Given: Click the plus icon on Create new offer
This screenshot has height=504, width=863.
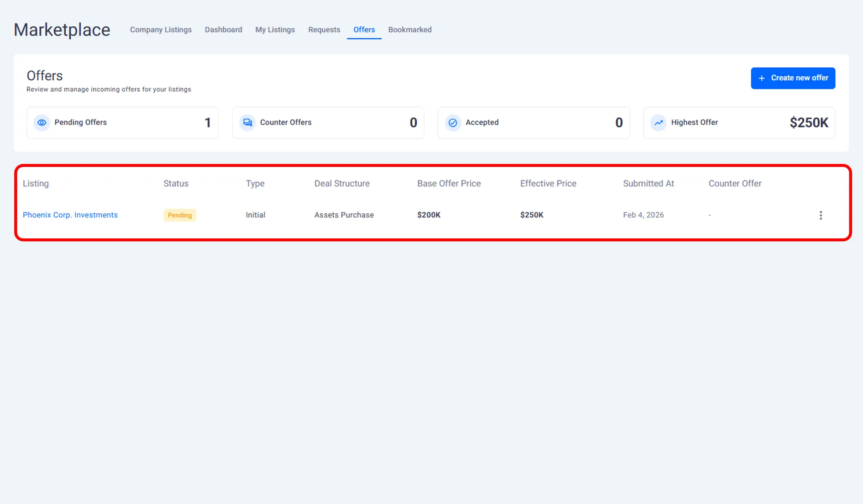Looking at the screenshot, I should tap(762, 78).
